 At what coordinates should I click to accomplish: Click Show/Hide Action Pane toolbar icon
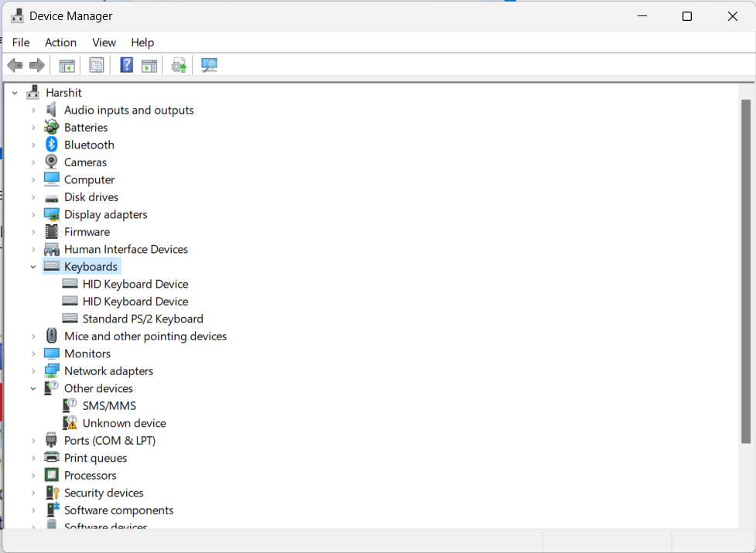(149, 66)
